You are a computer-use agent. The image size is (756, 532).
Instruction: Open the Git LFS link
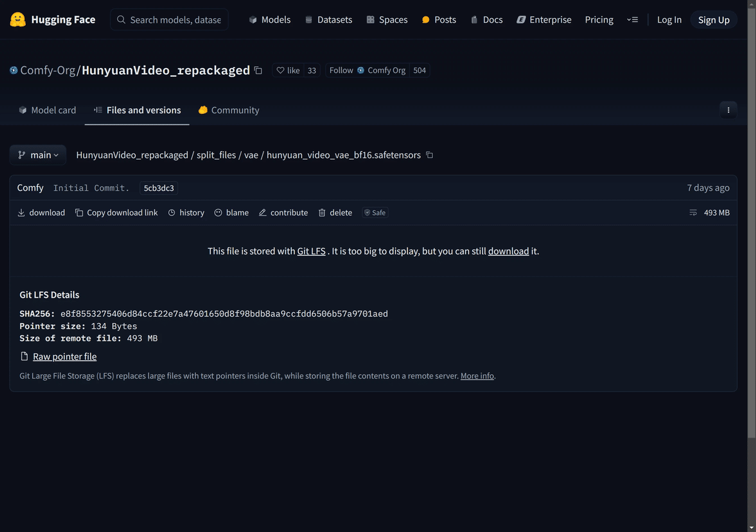[x=311, y=251]
